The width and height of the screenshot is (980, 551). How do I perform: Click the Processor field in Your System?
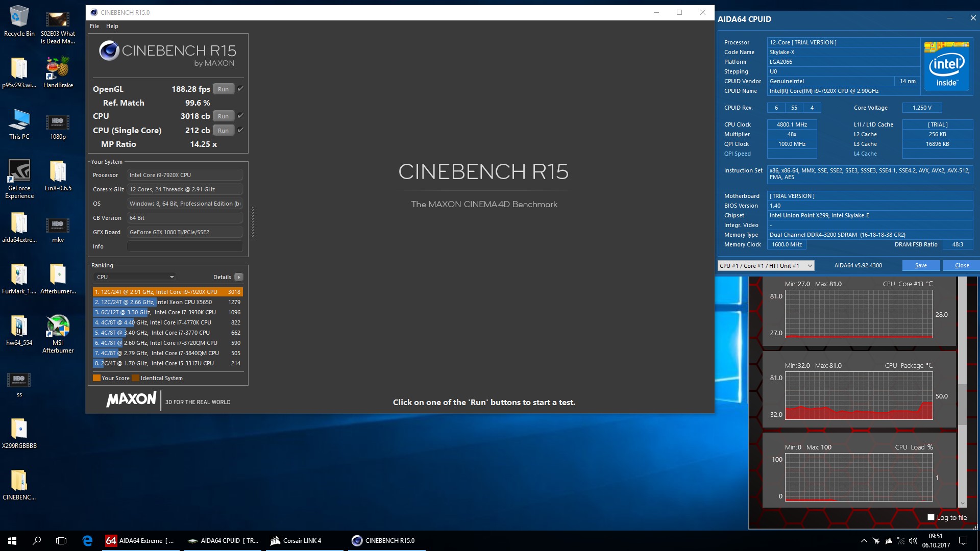pos(185,175)
